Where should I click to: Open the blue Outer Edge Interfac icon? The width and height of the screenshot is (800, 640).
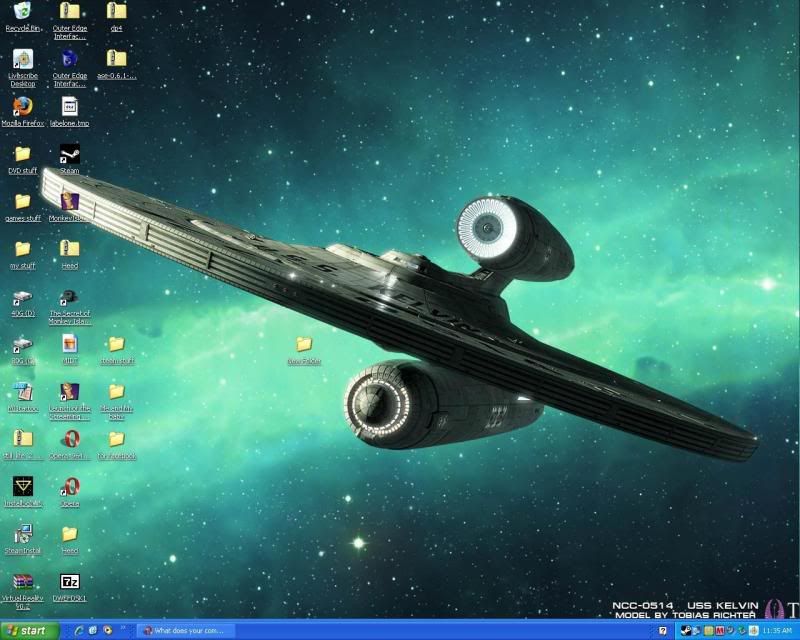[69, 68]
